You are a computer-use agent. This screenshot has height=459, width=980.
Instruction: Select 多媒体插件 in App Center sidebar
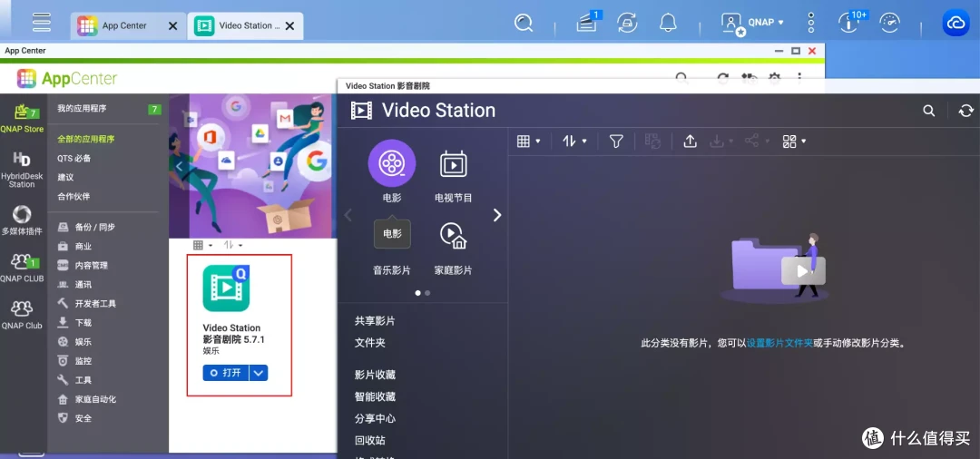click(x=22, y=220)
